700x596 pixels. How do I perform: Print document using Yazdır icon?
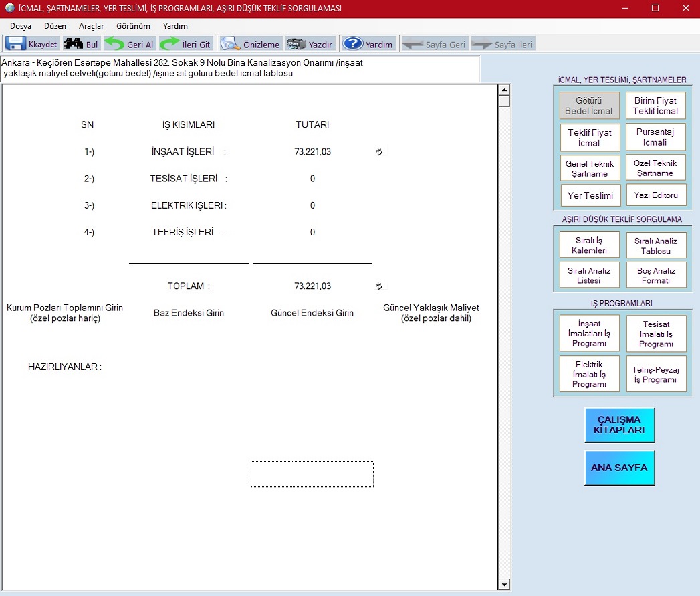[297, 44]
